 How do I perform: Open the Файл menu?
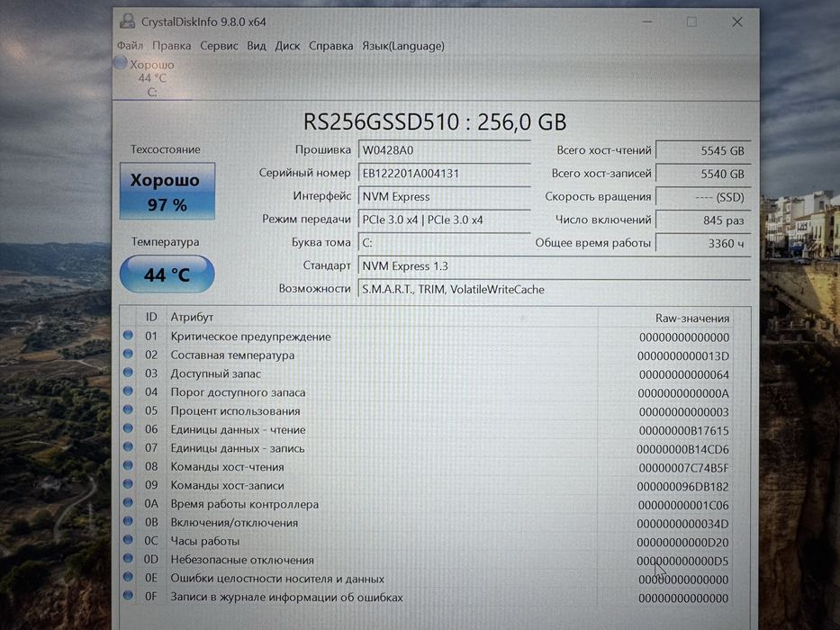(x=130, y=46)
